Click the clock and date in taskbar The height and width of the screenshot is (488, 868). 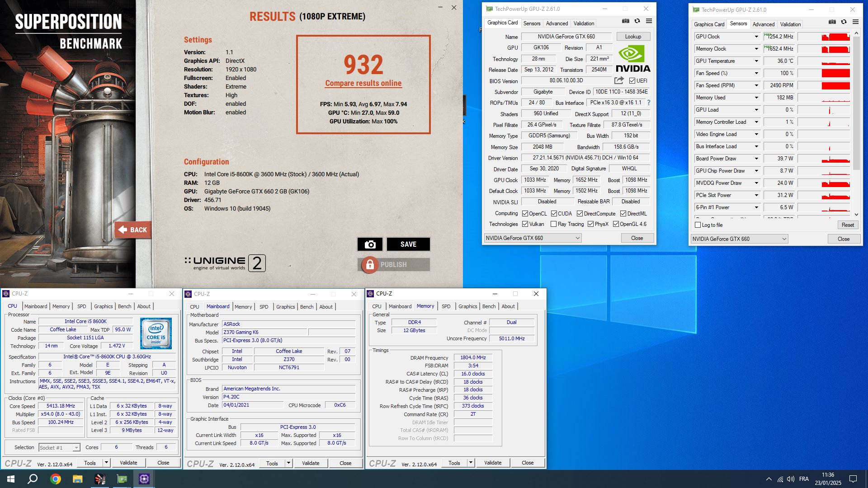point(828,479)
